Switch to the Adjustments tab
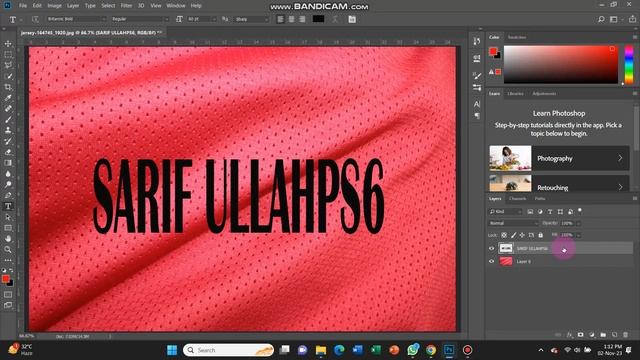 tap(544, 93)
